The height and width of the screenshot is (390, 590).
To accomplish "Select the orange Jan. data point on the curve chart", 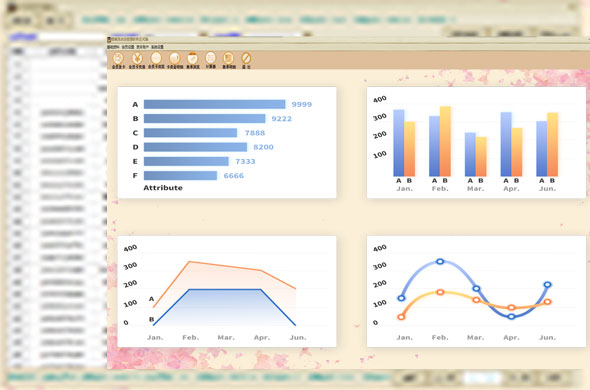I will tap(401, 317).
